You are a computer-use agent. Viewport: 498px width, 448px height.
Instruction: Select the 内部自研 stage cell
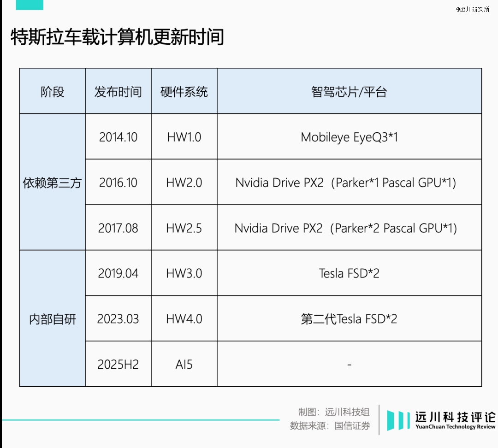pyautogui.click(x=53, y=318)
